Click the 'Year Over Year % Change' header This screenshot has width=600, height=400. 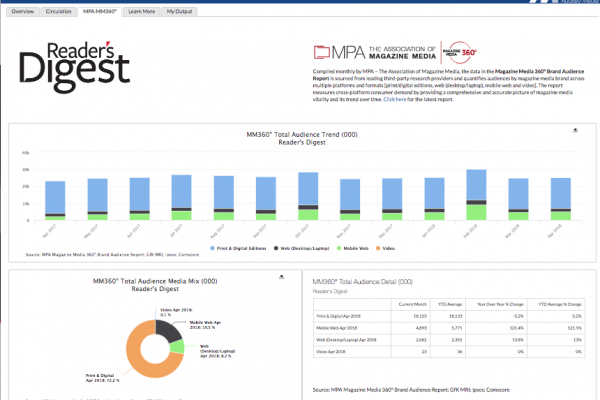[500, 304]
